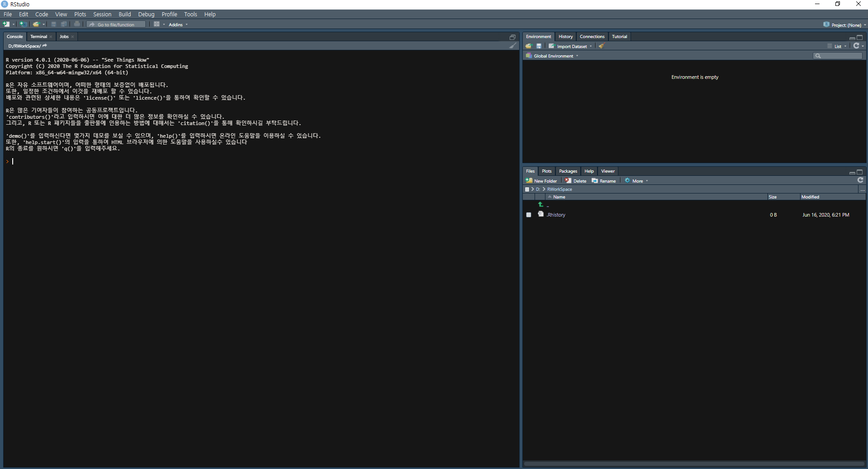Save the current document from the main toolbar
The height and width of the screenshot is (469, 868).
(x=53, y=24)
